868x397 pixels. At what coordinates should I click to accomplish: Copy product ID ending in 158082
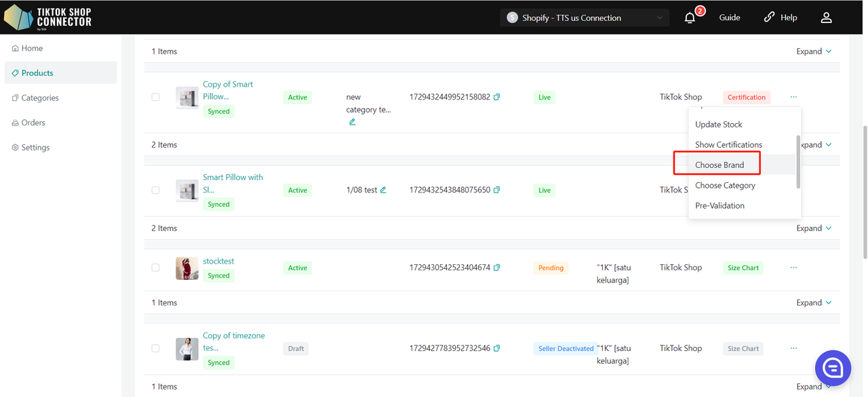[496, 98]
